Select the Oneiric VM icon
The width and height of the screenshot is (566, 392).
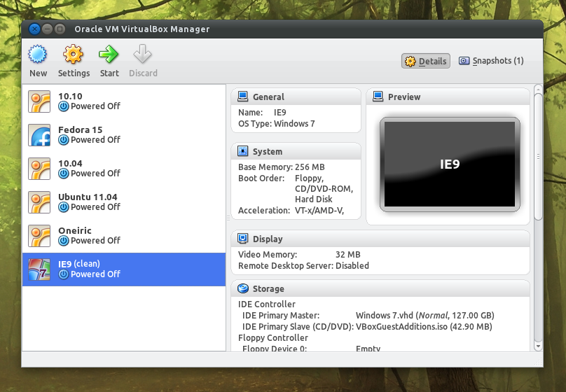click(x=39, y=235)
